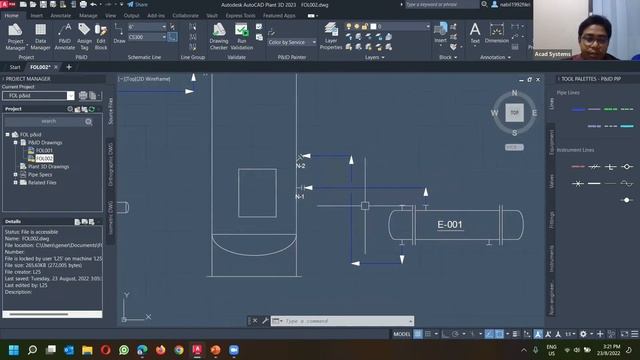Select the red instrument line in tool palette
Viewport: 640px width, 360px height.
[x=578, y=167]
